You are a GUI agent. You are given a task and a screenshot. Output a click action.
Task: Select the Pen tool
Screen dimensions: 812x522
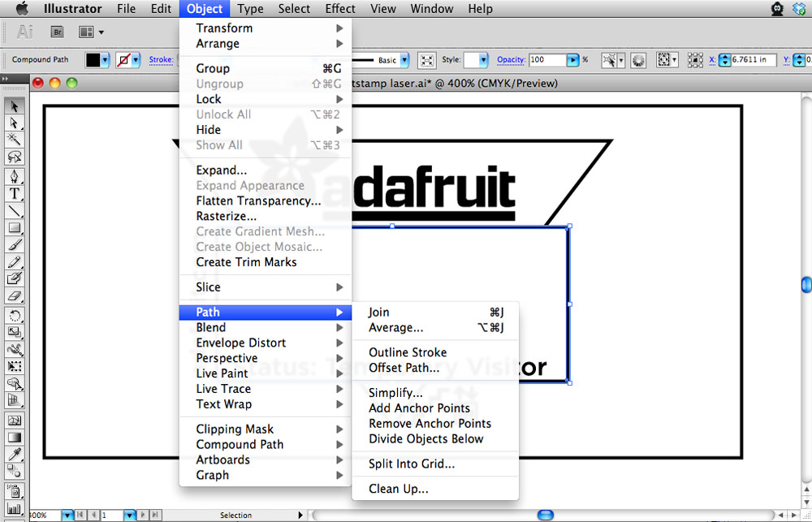[15, 177]
